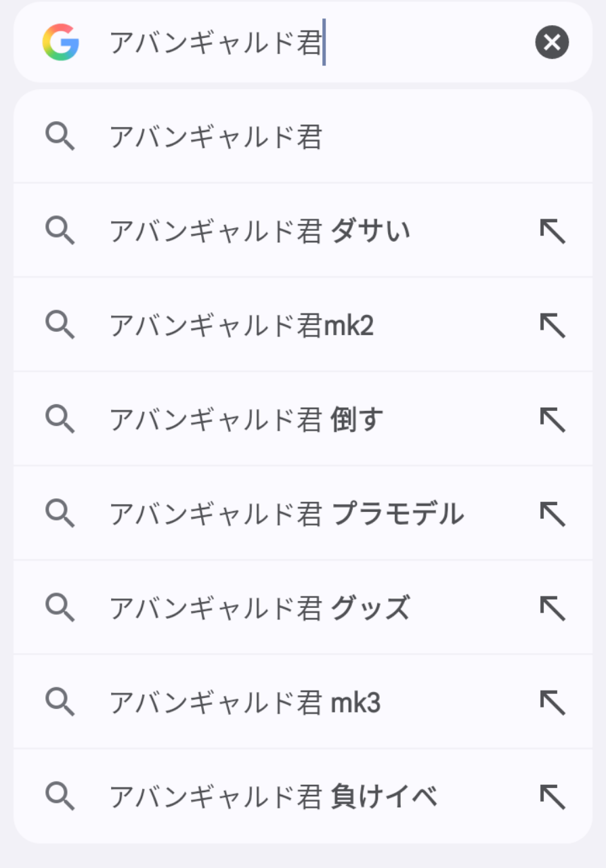This screenshot has width=606, height=868.
Task: Click arrow icon beside 負けイベ suggestion
Action: pos(553,797)
